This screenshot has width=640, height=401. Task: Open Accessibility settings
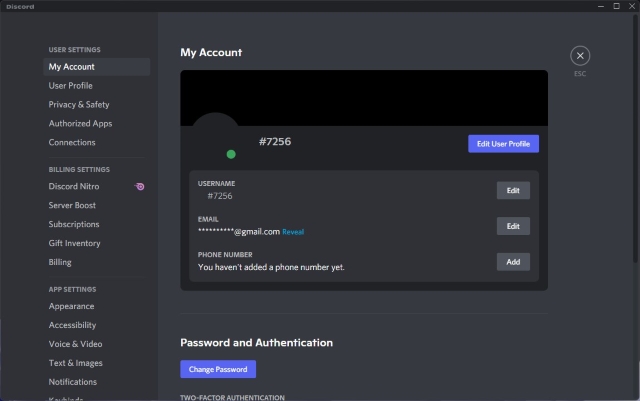97,325
